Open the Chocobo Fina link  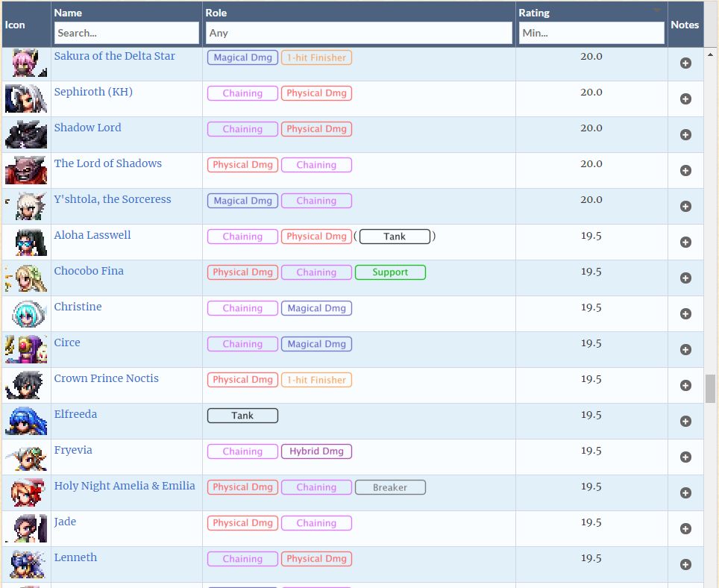pyautogui.click(x=89, y=271)
